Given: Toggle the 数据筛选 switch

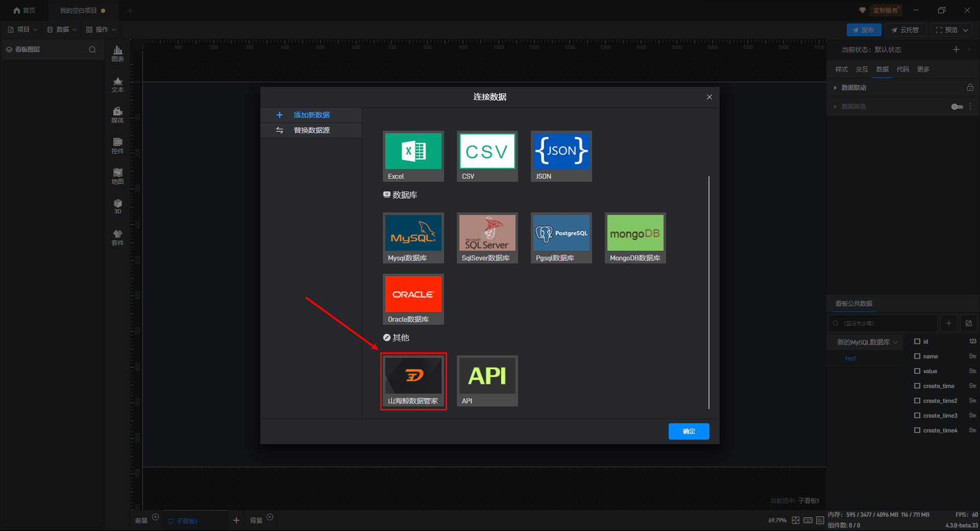Looking at the screenshot, I should pyautogui.click(x=957, y=107).
